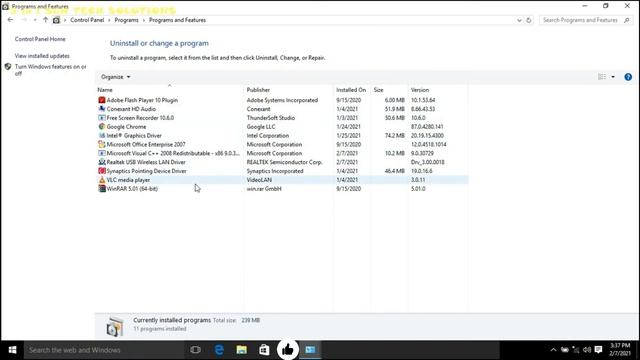Click the VideoLAN publisher cell
Image resolution: width=640 pixels, height=360 pixels.
click(x=259, y=180)
